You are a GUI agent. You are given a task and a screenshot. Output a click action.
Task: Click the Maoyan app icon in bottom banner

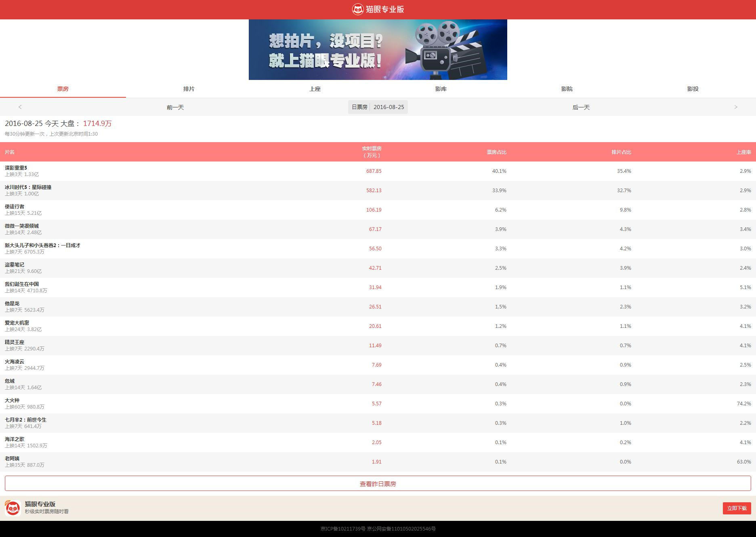coord(13,508)
